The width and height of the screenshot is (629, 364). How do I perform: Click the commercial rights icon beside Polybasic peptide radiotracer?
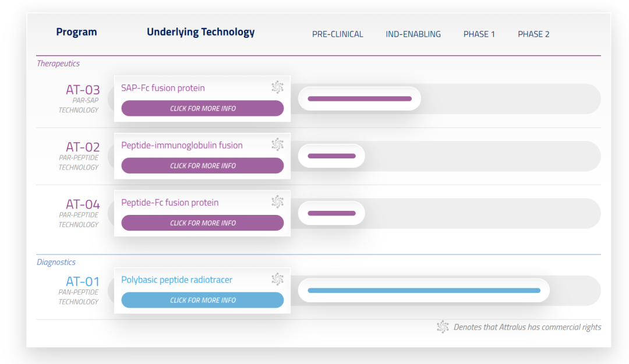tap(277, 279)
